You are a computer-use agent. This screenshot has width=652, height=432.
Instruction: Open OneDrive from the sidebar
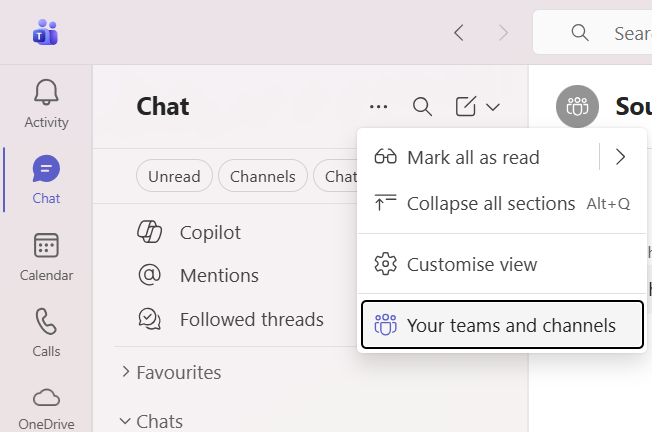tap(46, 407)
